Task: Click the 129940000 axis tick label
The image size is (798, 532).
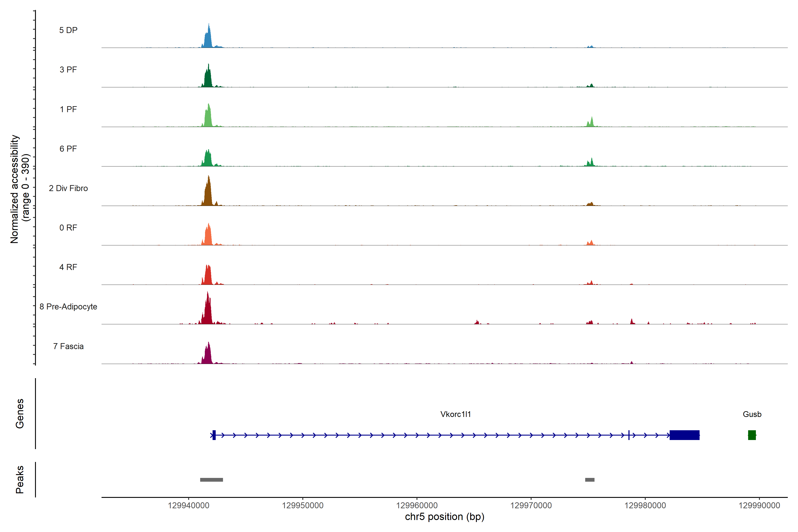Action: [x=188, y=506]
